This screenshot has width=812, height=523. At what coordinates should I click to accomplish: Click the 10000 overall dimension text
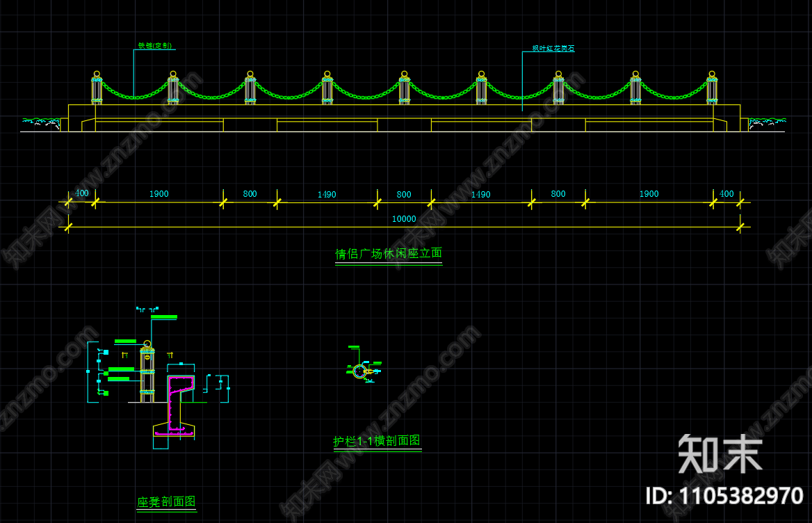(404, 219)
